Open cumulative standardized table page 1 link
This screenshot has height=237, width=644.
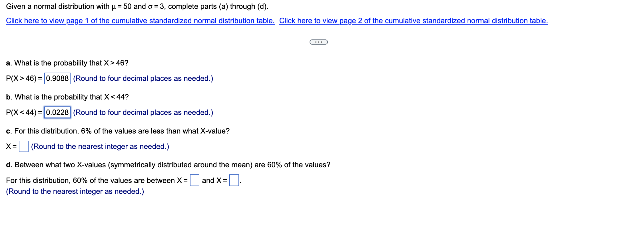[x=140, y=21]
